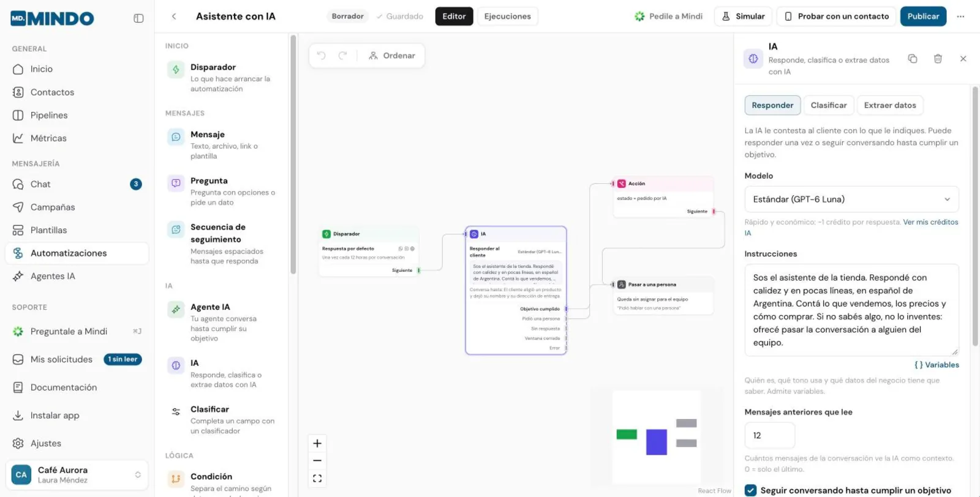Go back with the left chevron arrow

174,17
